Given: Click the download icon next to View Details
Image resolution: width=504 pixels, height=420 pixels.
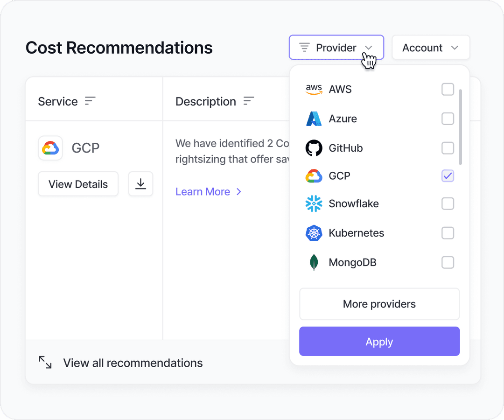Looking at the screenshot, I should [140, 184].
